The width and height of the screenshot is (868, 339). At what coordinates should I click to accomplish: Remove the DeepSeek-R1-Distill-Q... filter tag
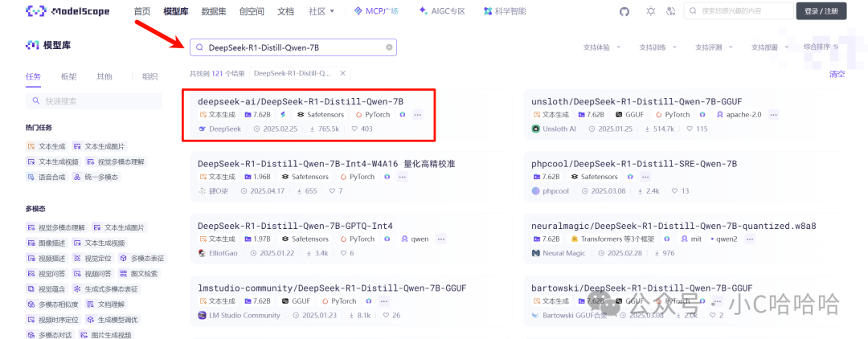click(x=342, y=73)
